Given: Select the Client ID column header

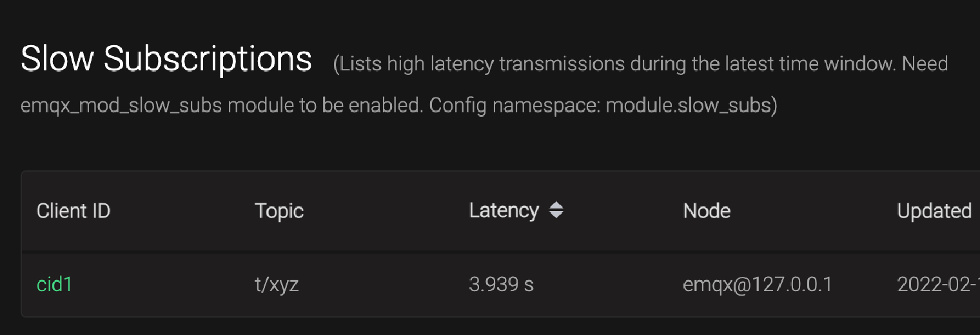Looking at the screenshot, I should coord(73,211).
